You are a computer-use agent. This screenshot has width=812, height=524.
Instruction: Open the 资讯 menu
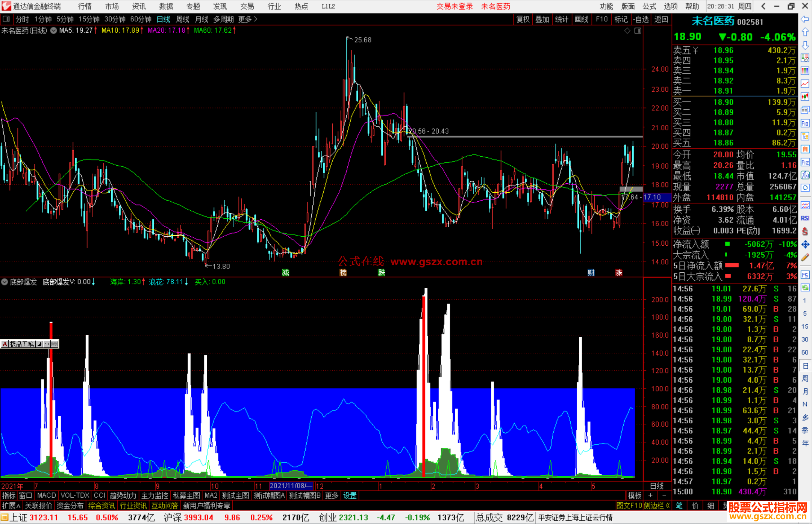[x=139, y=6]
